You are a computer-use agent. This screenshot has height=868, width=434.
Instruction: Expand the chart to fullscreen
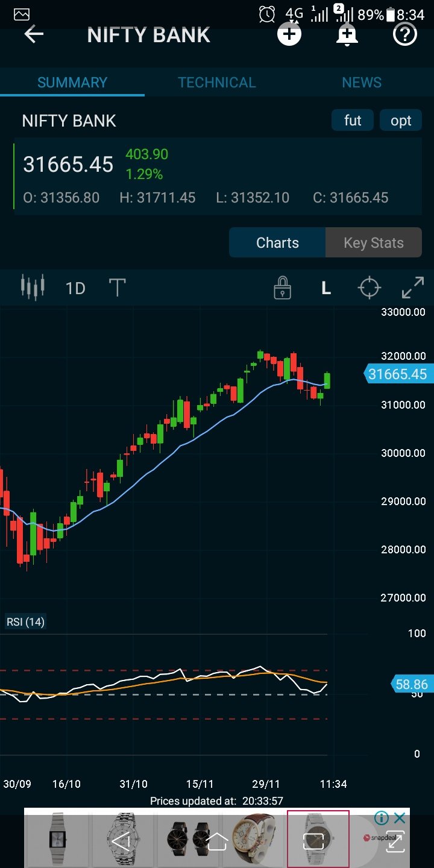click(413, 288)
